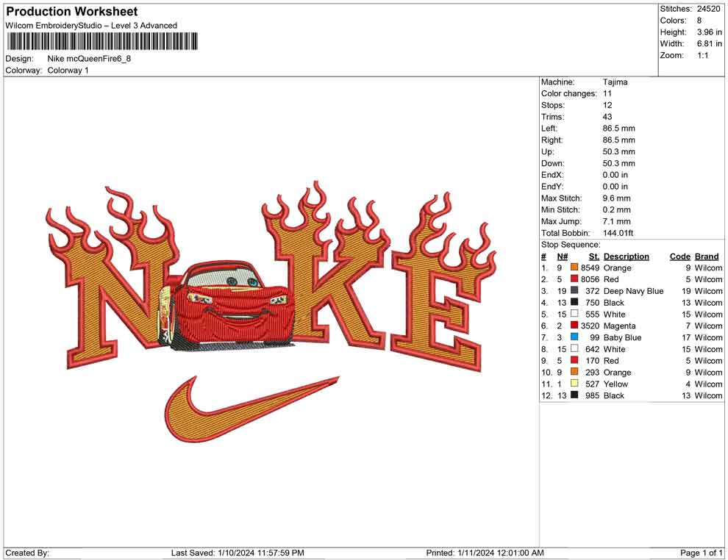Click the 'Code' column header
Image resolution: width=728 pixels, height=560 pixels.
[x=679, y=256]
